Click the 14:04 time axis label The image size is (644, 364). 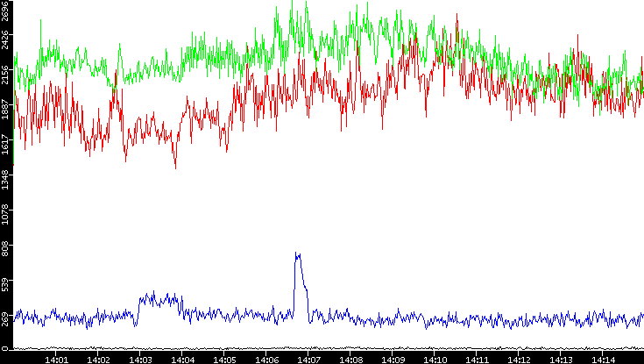click(x=182, y=360)
